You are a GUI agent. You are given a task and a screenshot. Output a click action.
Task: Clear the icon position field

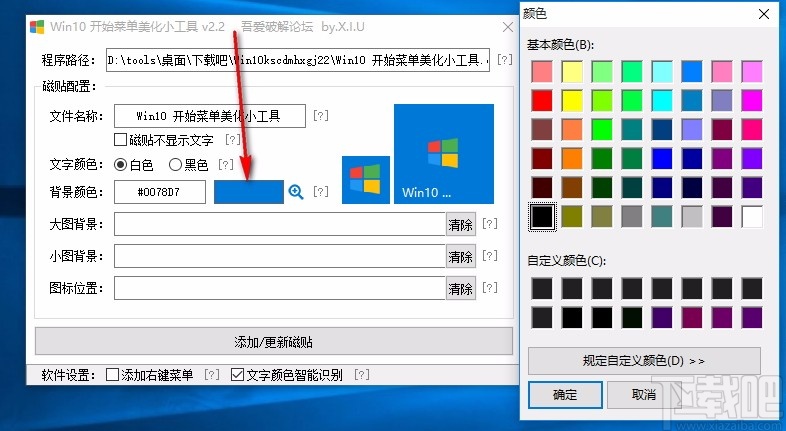point(461,288)
